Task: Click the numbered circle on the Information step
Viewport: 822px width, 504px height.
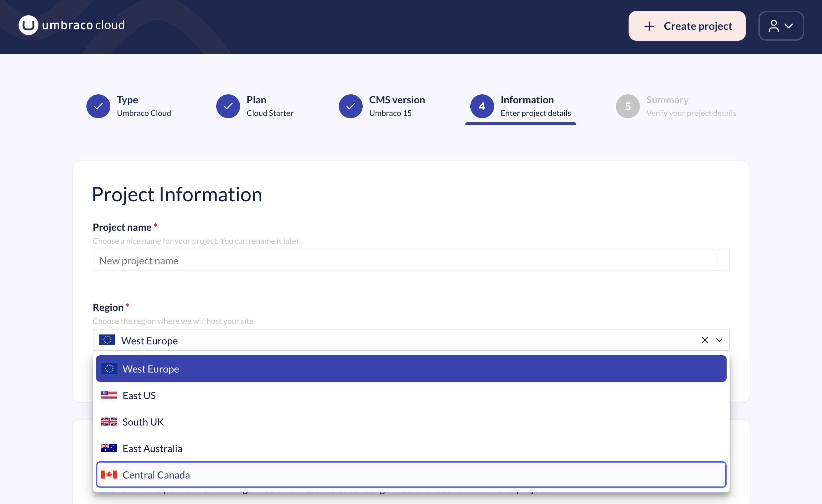Action: [x=482, y=106]
